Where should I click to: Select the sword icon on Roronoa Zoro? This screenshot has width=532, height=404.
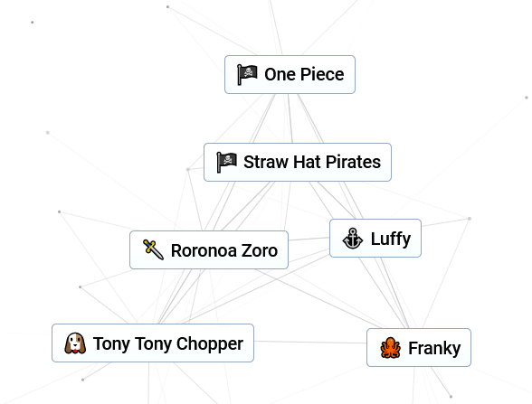point(153,250)
